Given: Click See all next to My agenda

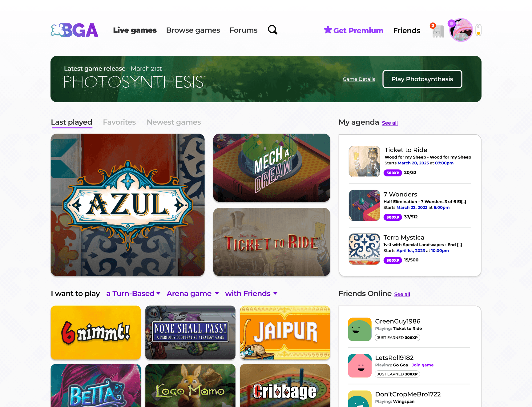Looking at the screenshot, I should pyautogui.click(x=390, y=123).
